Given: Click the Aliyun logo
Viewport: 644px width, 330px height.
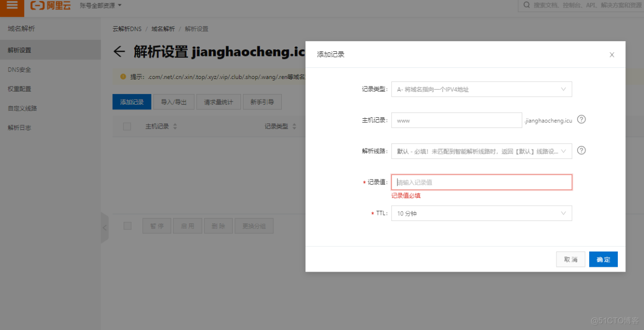Looking at the screenshot, I should [x=51, y=6].
